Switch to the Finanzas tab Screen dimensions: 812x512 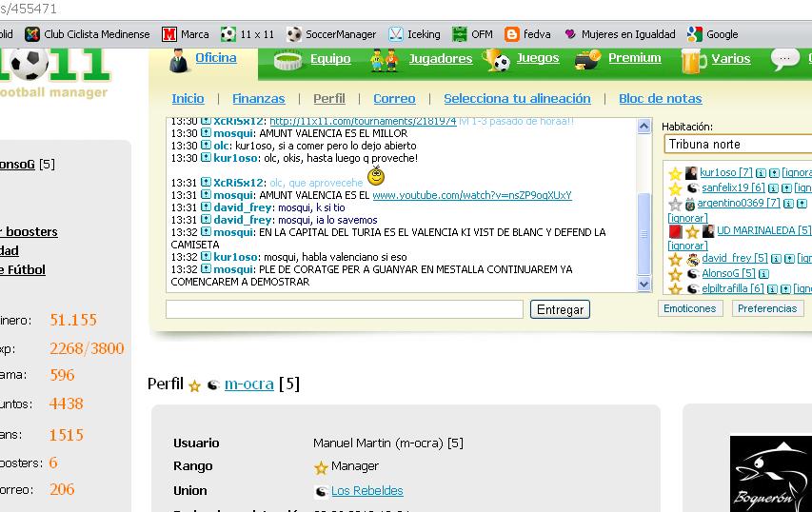(258, 99)
